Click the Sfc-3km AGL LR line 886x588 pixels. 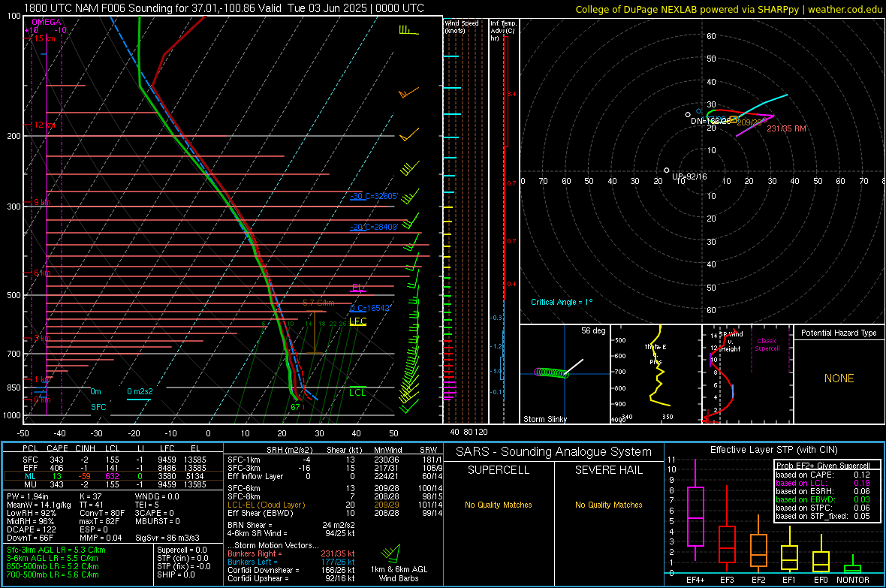tap(56, 550)
